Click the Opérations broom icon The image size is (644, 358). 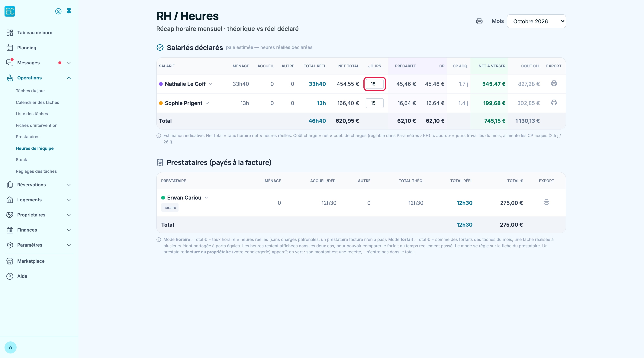(x=10, y=78)
